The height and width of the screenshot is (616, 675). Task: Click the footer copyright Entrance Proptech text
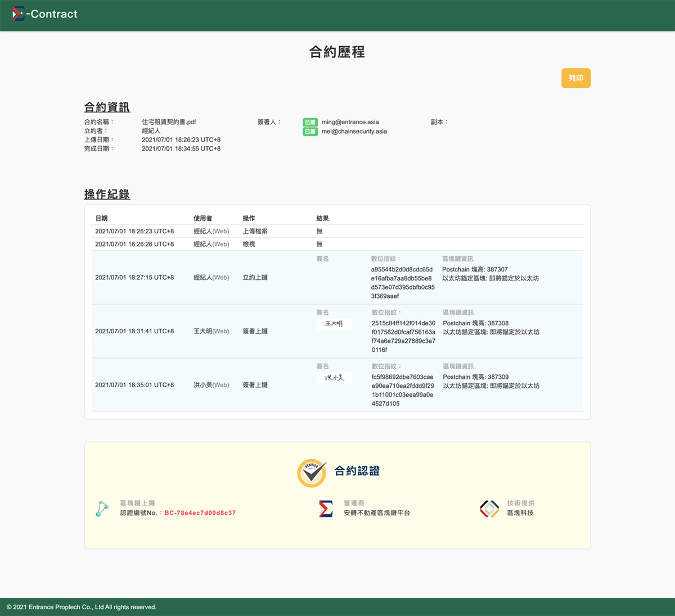coord(82,607)
